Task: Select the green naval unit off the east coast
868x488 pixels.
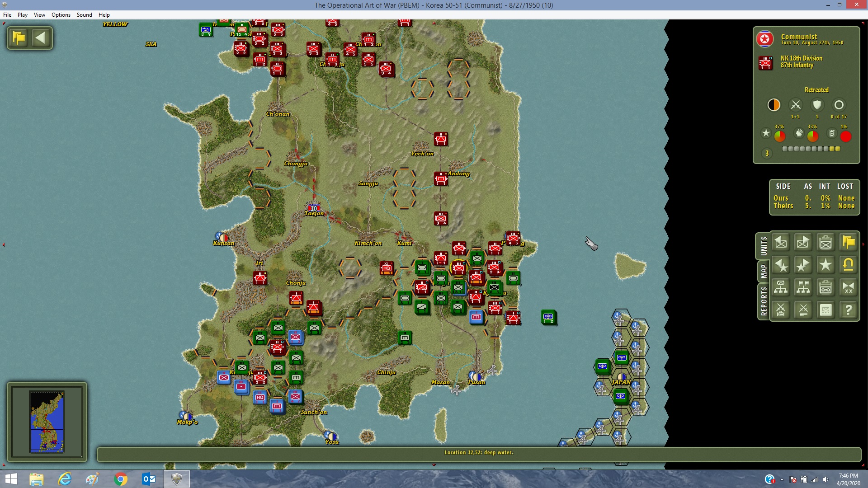Action: pyautogui.click(x=549, y=317)
